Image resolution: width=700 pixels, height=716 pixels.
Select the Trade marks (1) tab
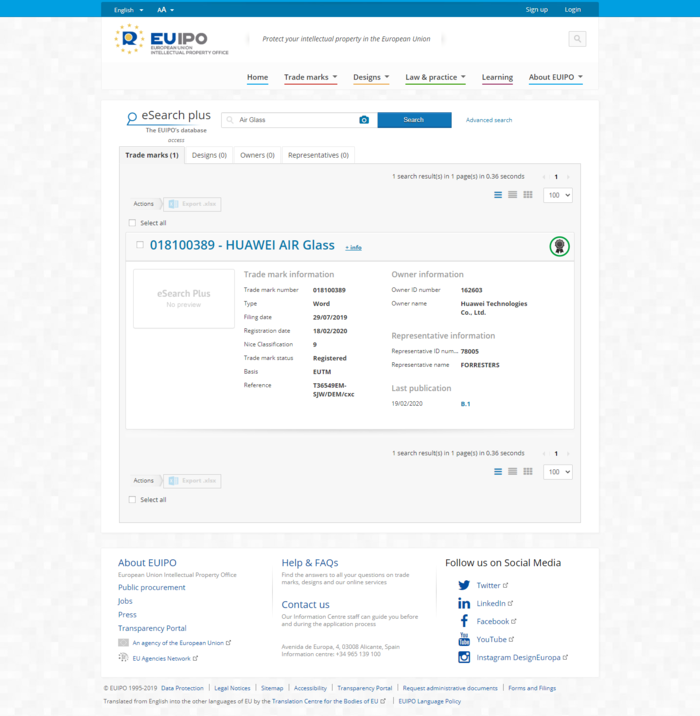(152, 155)
